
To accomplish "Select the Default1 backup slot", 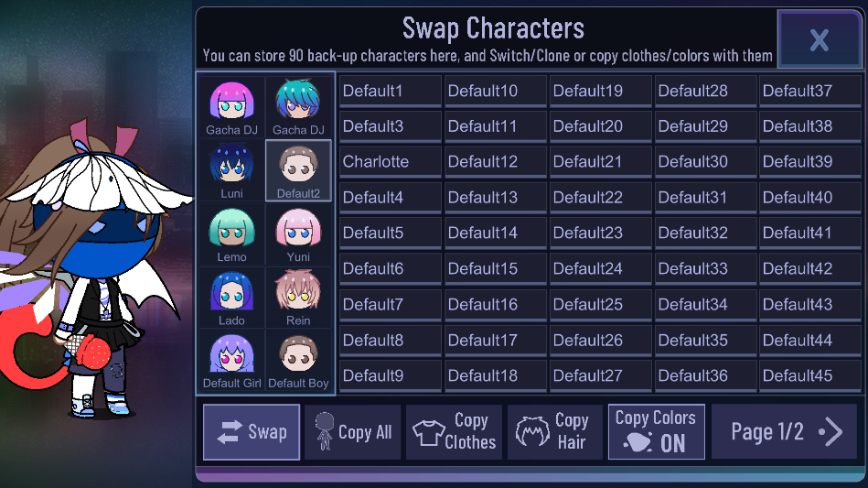I will click(391, 91).
